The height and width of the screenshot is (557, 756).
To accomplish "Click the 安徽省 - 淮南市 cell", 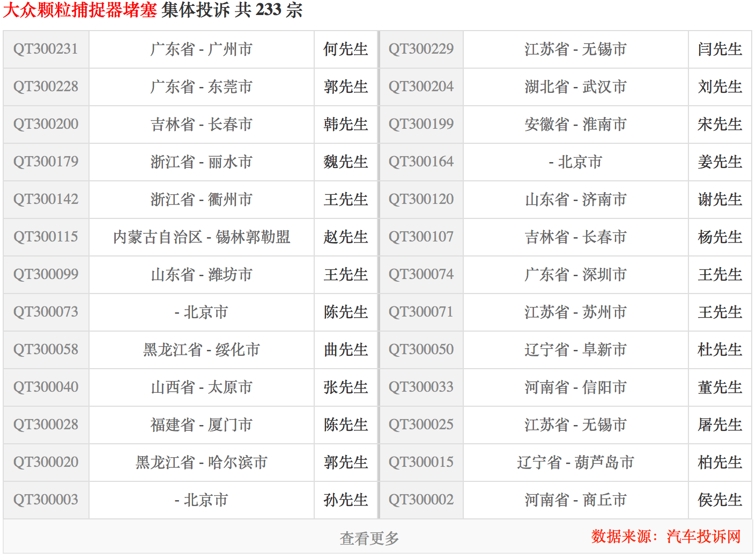I will tap(575, 124).
